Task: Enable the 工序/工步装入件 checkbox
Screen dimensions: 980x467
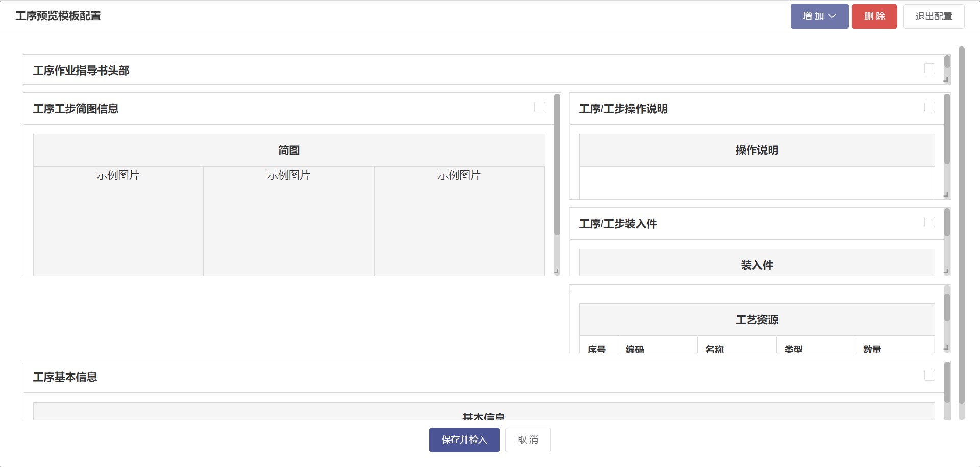Action: (929, 222)
